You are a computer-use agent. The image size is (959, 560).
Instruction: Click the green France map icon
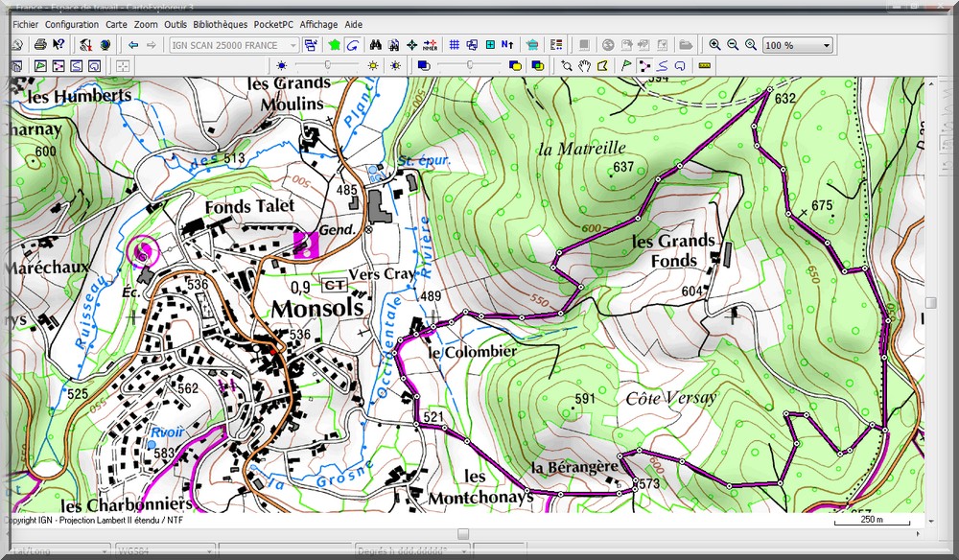tap(334, 45)
